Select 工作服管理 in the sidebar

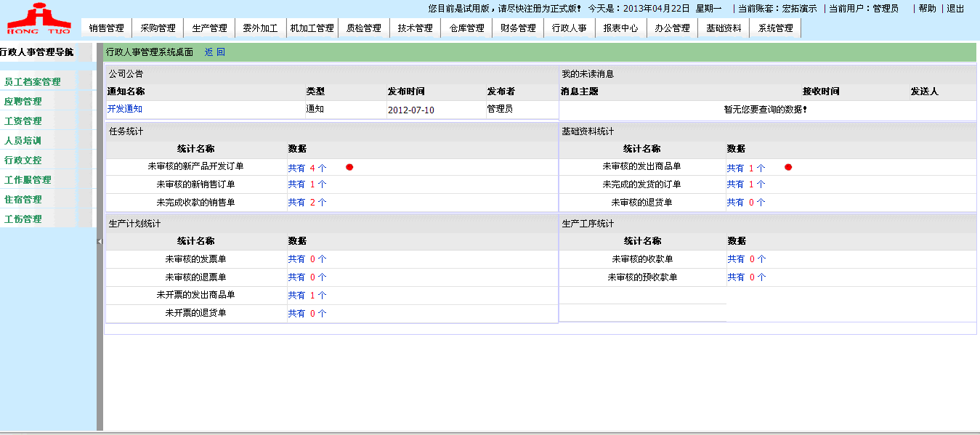pyautogui.click(x=28, y=180)
